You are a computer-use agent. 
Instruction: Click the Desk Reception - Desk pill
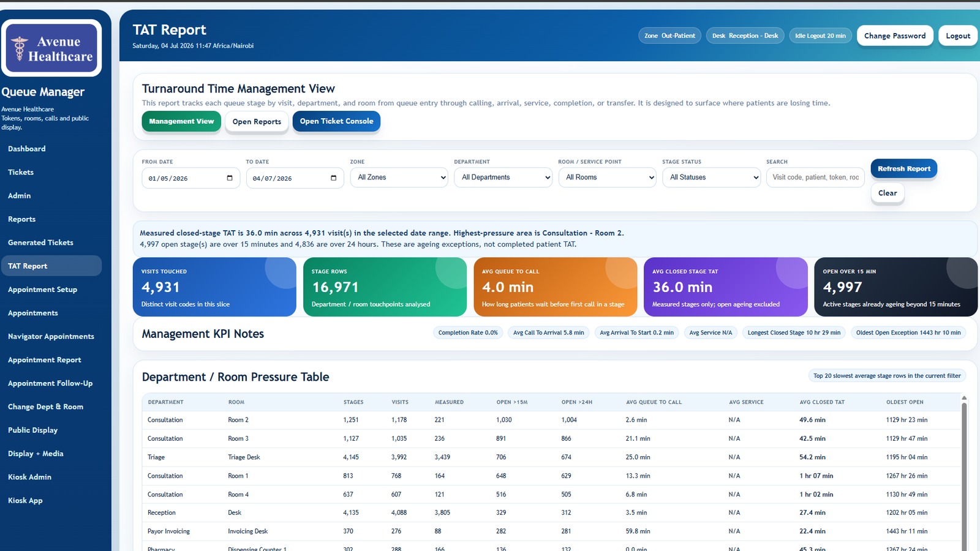coord(745,36)
